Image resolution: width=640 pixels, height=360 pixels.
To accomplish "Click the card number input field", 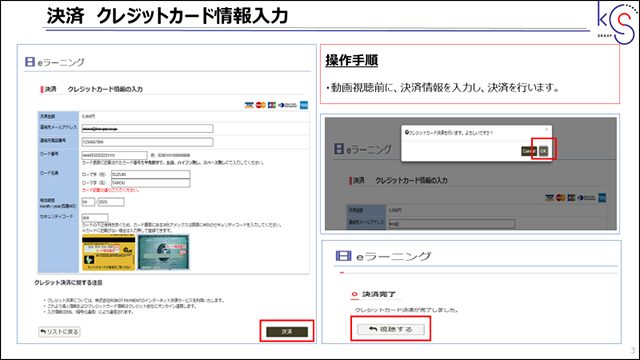I will [114, 155].
